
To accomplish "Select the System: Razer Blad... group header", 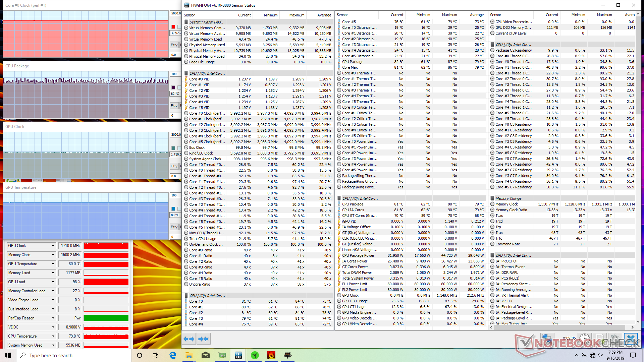I will 258,22.
